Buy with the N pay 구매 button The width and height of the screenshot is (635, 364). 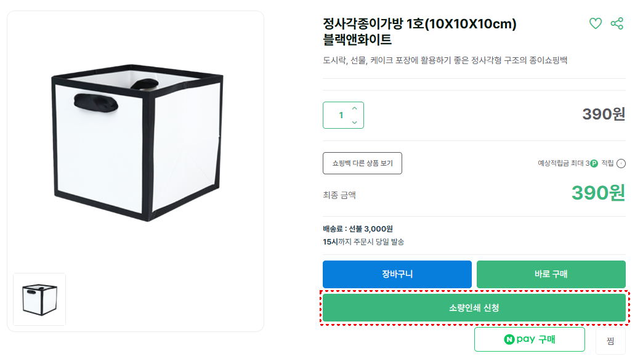point(529,339)
